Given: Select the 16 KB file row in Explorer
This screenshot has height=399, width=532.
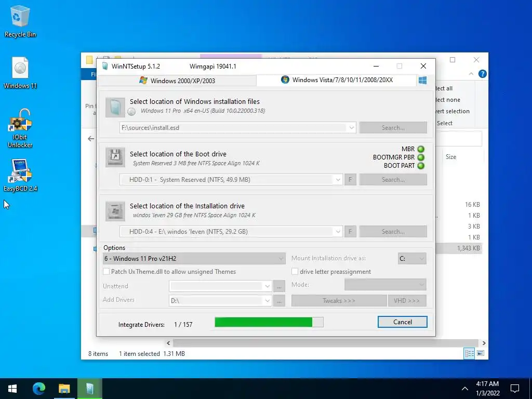Looking at the screenshot, I should point(459,205).
